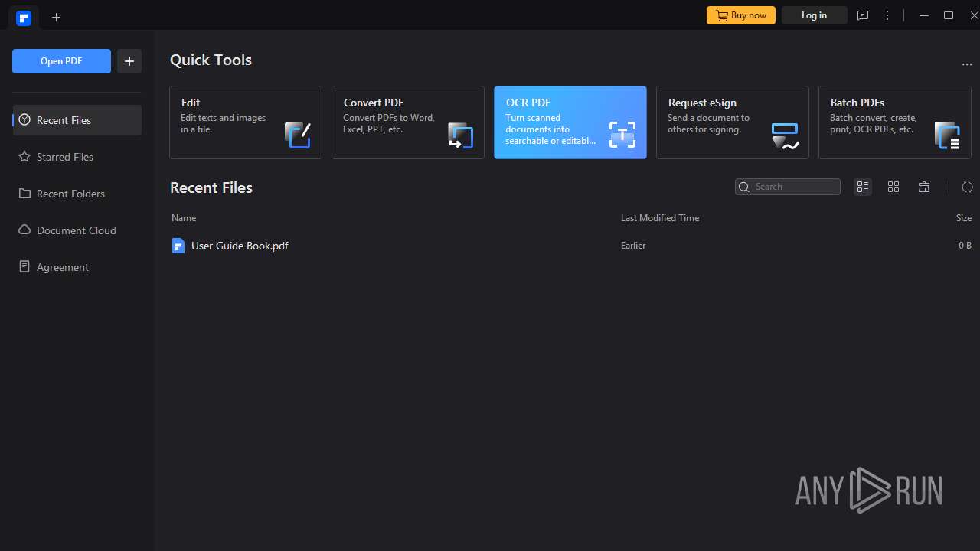This screenshot has width=980, height=551.
Task: Open Document Cloud section
Action: 77,230
